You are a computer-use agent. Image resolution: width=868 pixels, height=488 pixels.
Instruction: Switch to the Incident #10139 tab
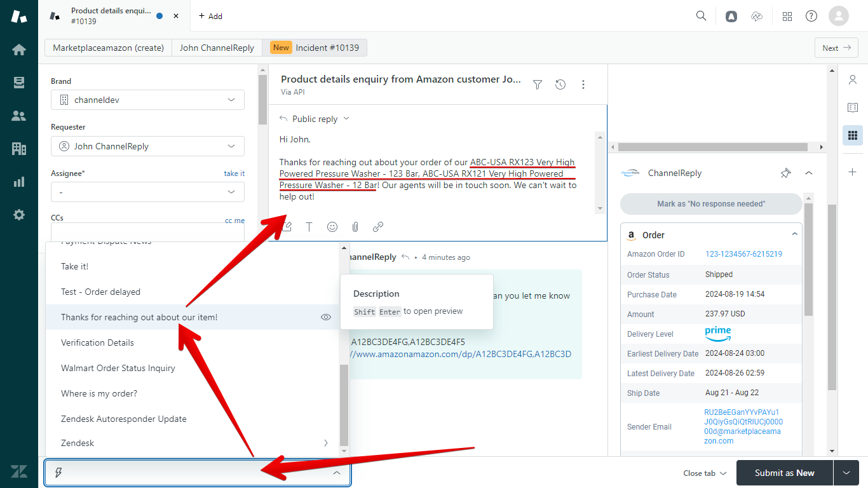[x=315, y=48]
